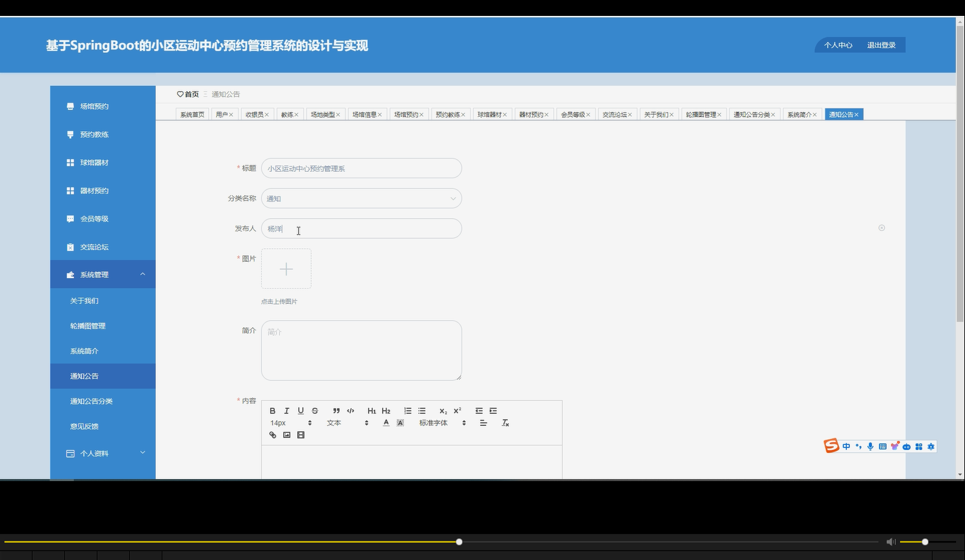
Task: Insert an image via the editor image icon
Action: [x=286, y=435]
